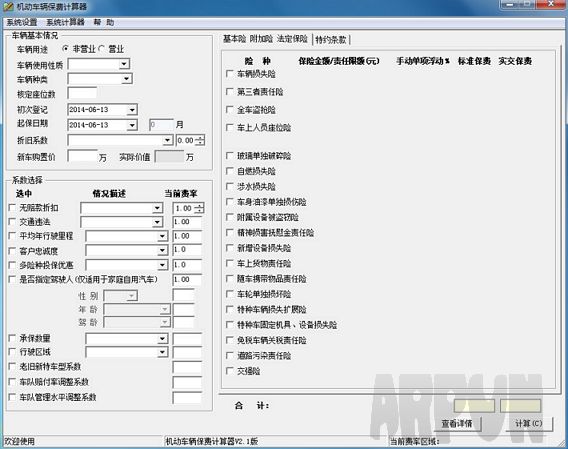Click the 新车购置价 input field
568x449 pixels.
pyautogui.click(x=82, y=157)
